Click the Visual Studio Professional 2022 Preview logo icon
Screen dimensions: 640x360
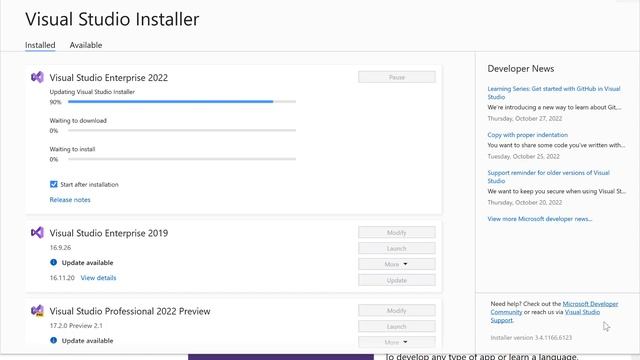pos(37,311)
